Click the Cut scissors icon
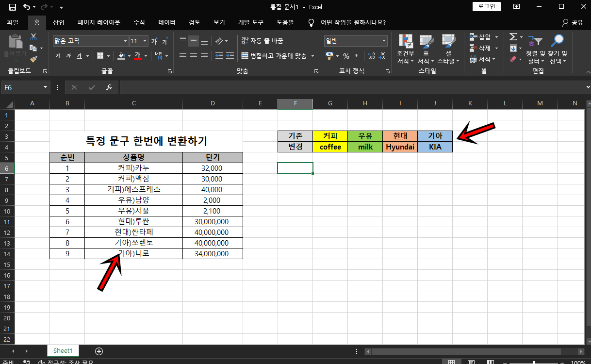Viewport: 591px width, 364px height. 33,37
